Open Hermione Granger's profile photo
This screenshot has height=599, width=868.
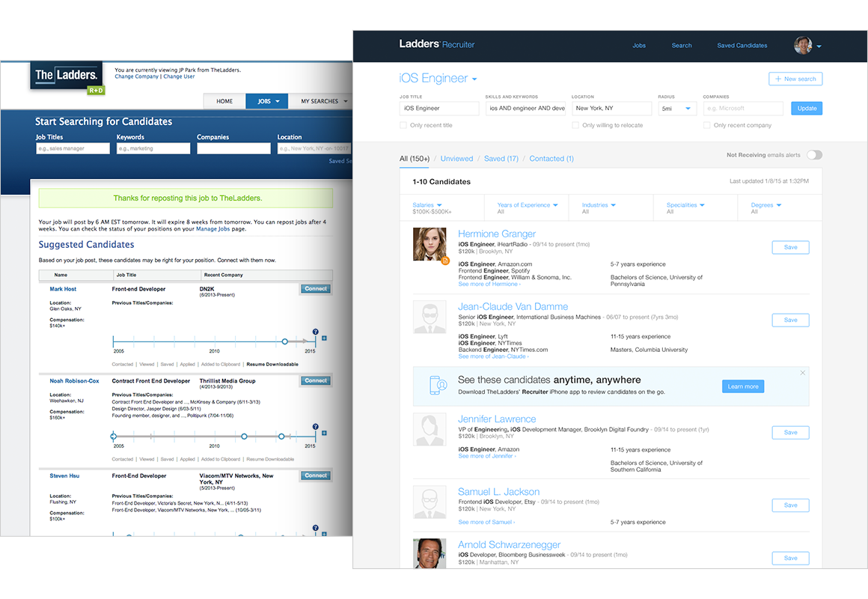[430, 244]
